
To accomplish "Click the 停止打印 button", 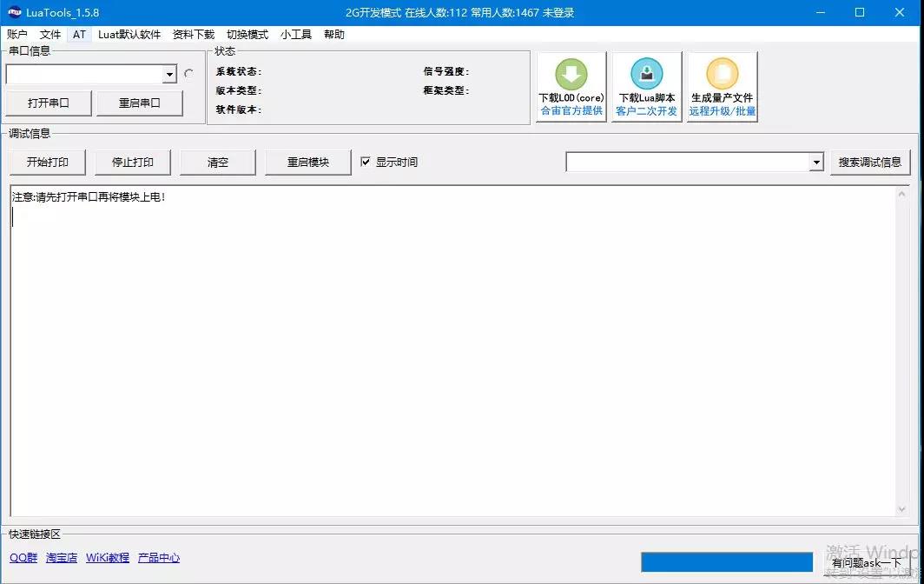I will pyautogui.click(x=133, y=163).
